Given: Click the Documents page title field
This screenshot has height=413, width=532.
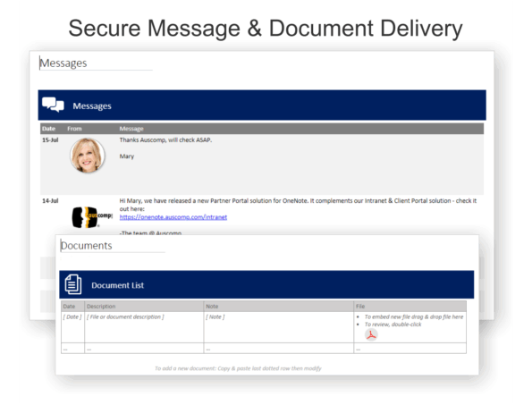Looking at the screenshot, I should click(x=113, y=246).
